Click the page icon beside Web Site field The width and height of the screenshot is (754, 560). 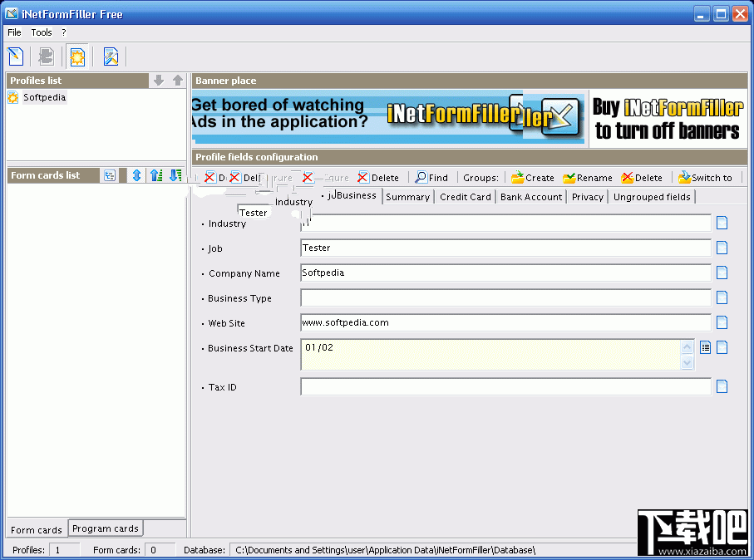click(722, 322)
